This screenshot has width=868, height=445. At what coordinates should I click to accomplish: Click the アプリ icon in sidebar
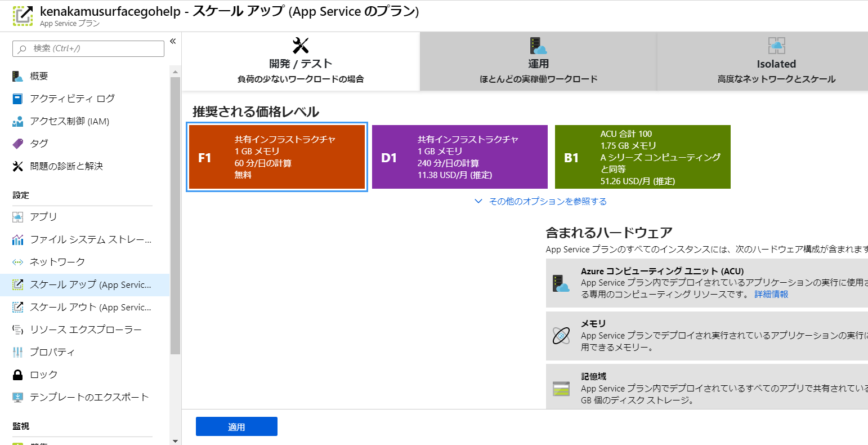(x=18, y=217)
